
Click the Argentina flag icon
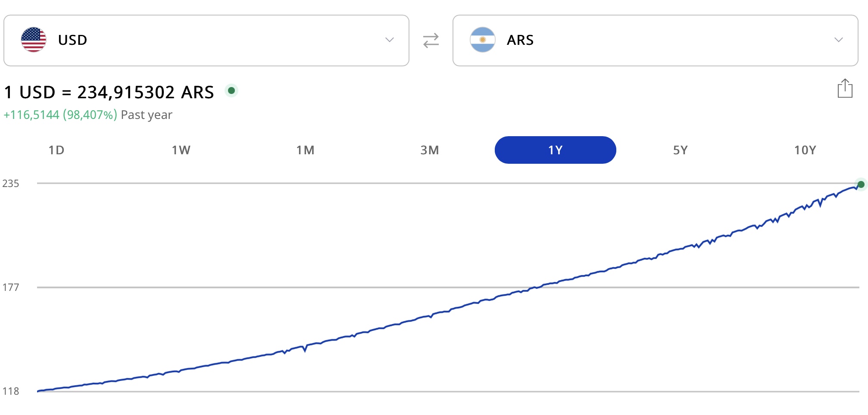482,40
